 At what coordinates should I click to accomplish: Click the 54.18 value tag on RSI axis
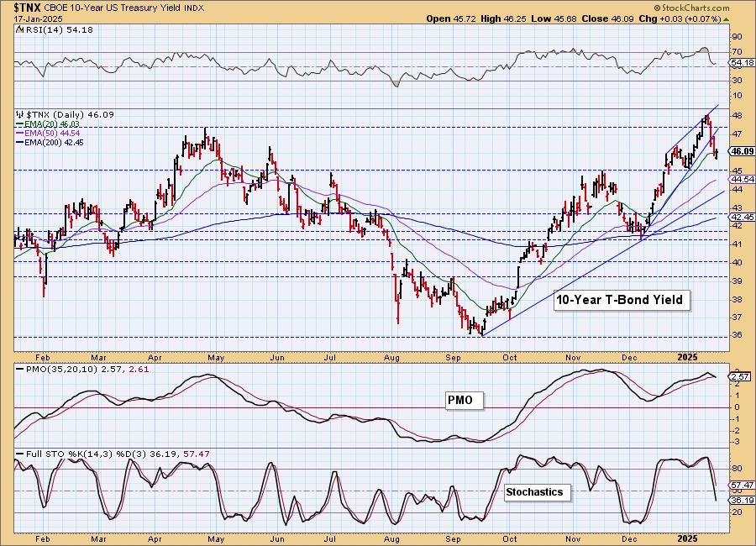[x=743, y=63]
